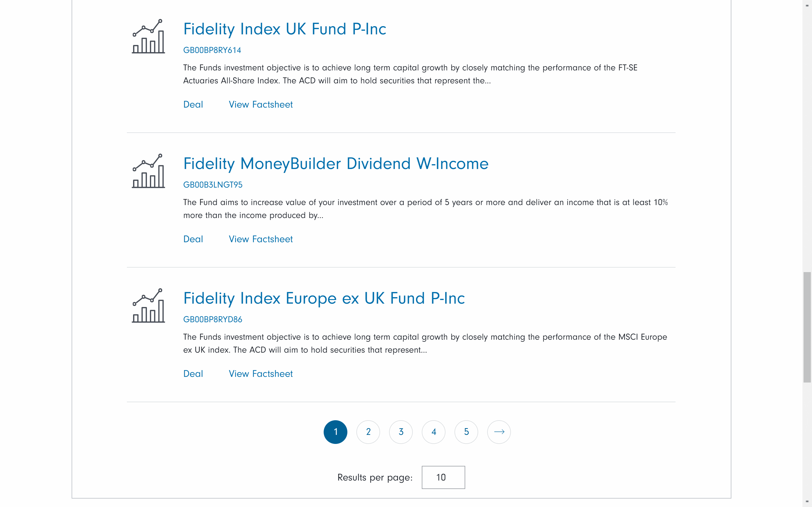Click chart icon beside Index Europe ex UK
Screen dimensions: 812x507
pos(148,306)
